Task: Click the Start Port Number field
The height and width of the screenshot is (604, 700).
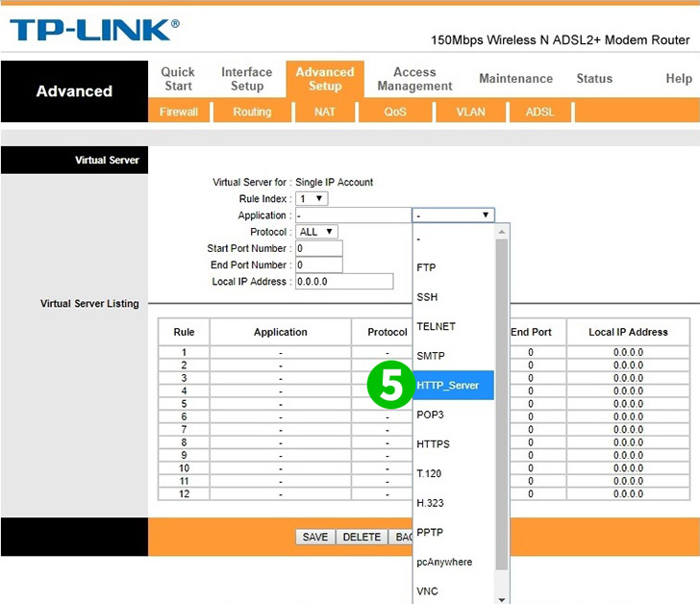Action: [x=319, y=248]
